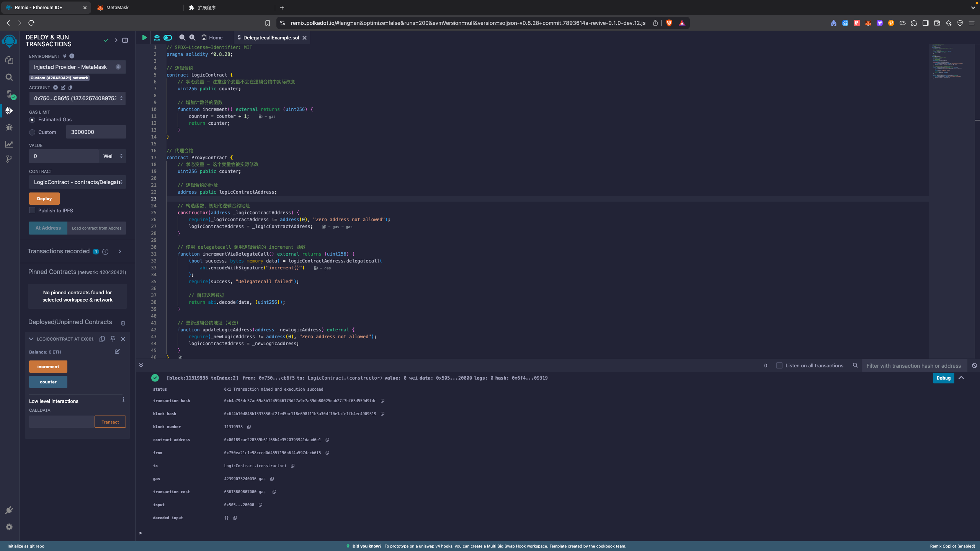Open the Contract selection dropdown
Image resolution: width=980 pixels, height=551 pixels.
[x=77, y=182]
